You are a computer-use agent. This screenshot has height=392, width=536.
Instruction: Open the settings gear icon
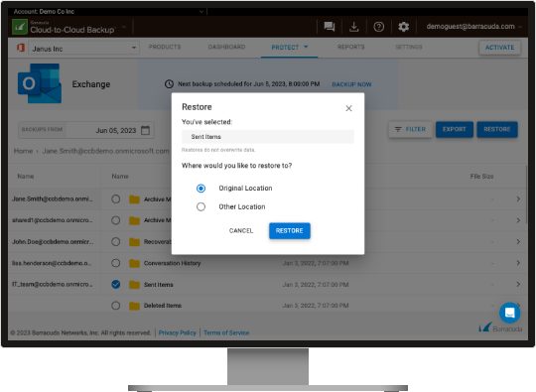coord(404,27)
